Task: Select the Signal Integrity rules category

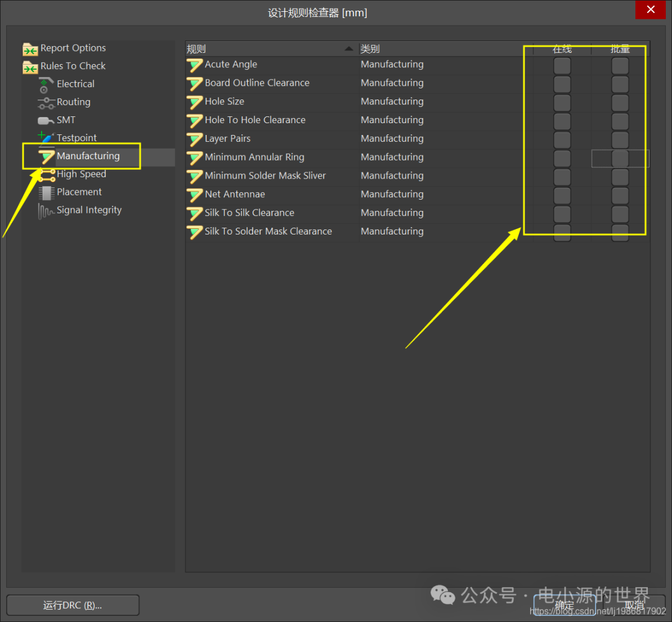Action: tap(89, 210)
